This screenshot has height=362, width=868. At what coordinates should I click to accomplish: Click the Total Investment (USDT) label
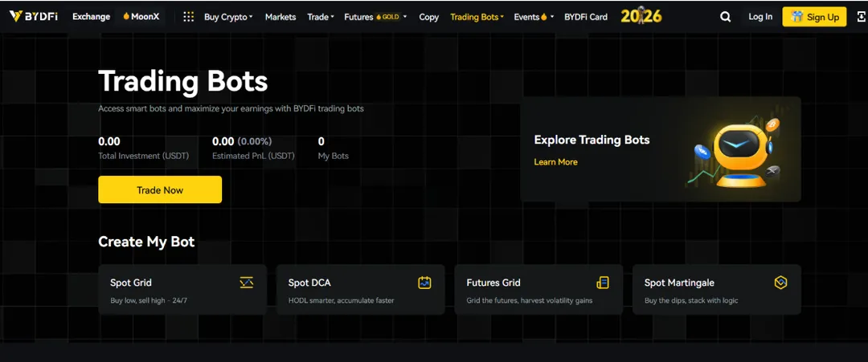143,156
